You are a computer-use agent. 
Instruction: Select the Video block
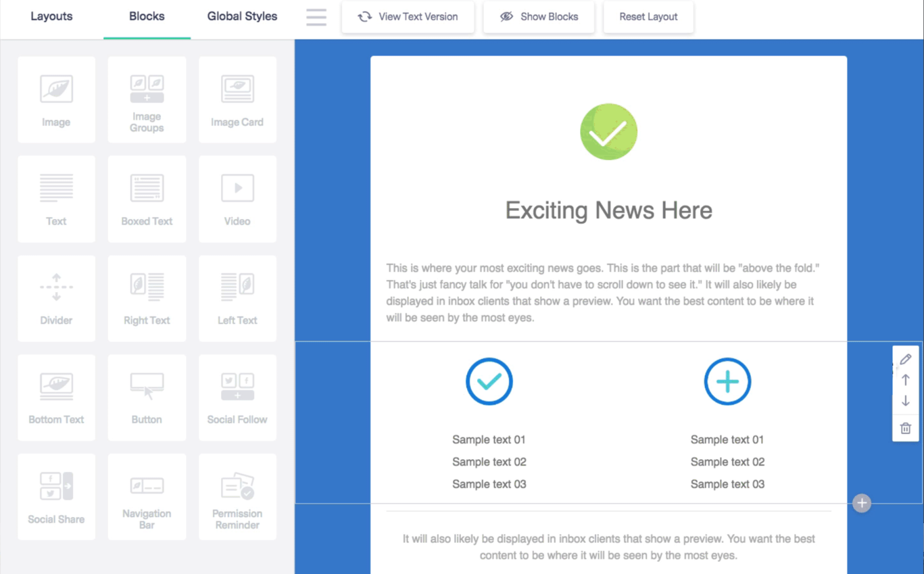tap(237, 199)
